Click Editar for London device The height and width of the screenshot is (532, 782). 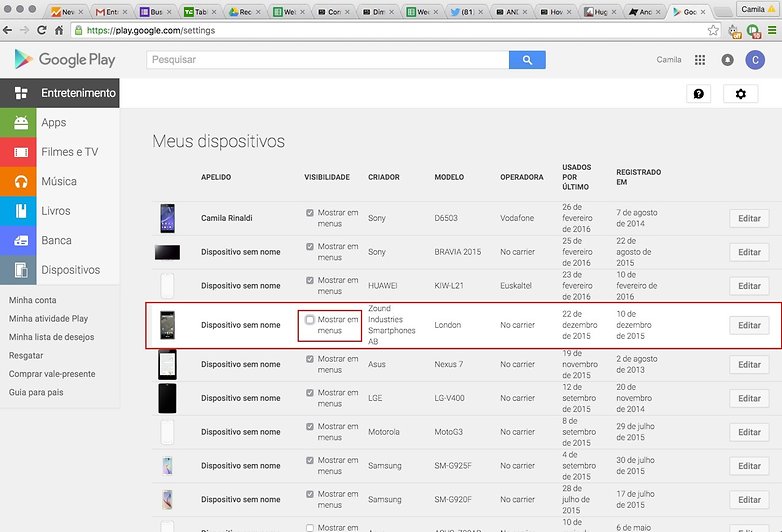(749, 325)
